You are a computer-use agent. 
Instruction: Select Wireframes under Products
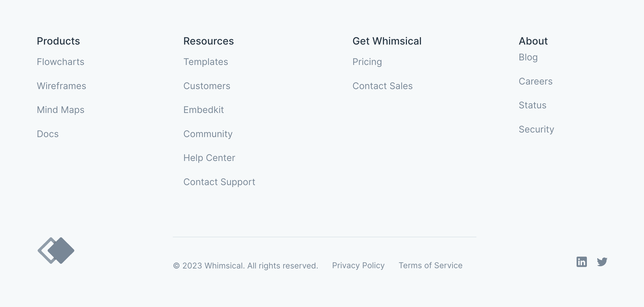61,86
